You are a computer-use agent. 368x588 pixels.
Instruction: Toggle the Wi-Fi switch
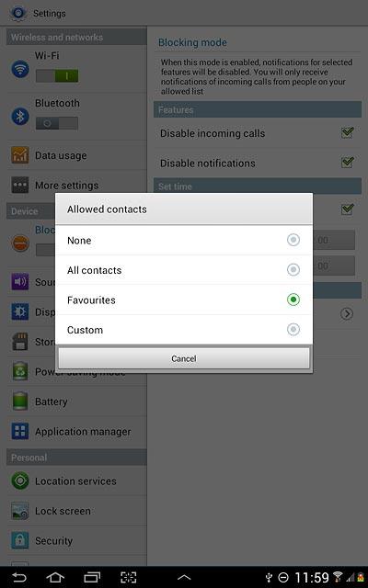click(x=57, y=75)
